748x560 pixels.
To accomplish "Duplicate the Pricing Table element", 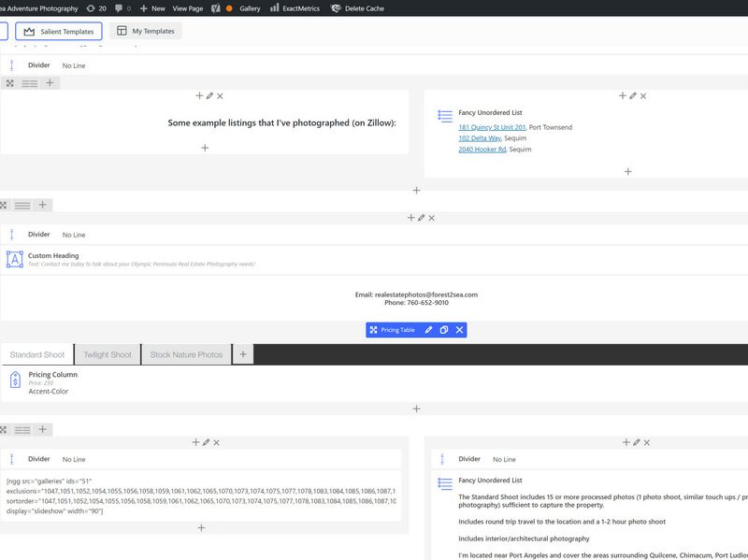I will pyautogui.click(x=444, y=330).
